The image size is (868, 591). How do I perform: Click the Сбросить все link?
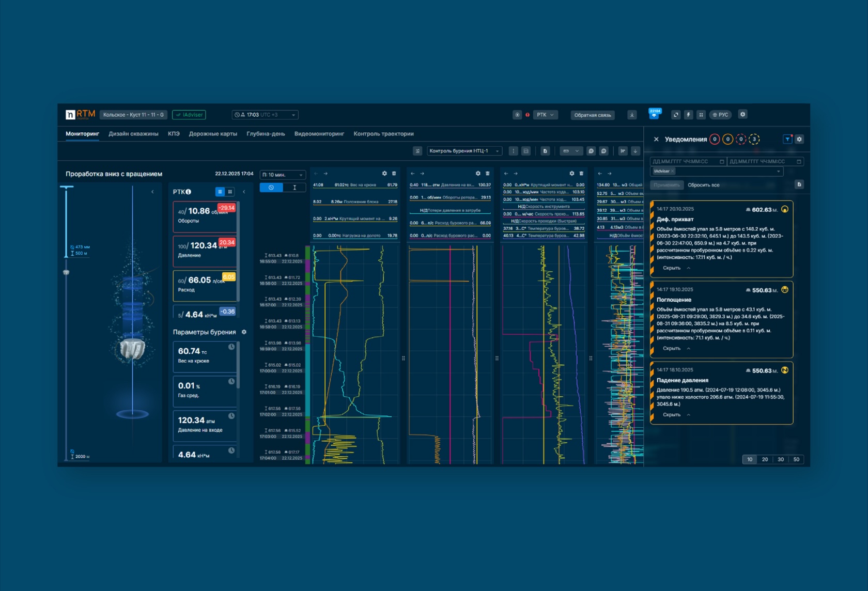click(x=703, y=185)
